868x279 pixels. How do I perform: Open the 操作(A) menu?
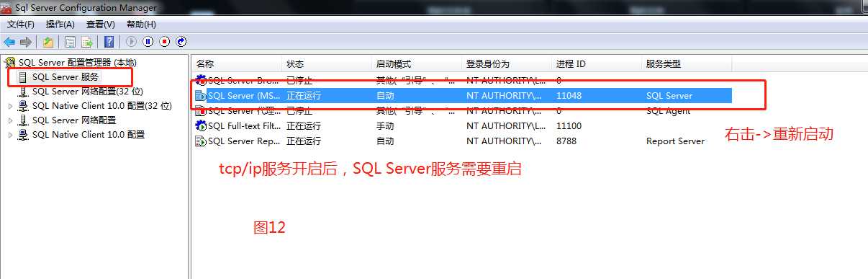(60, 25)
